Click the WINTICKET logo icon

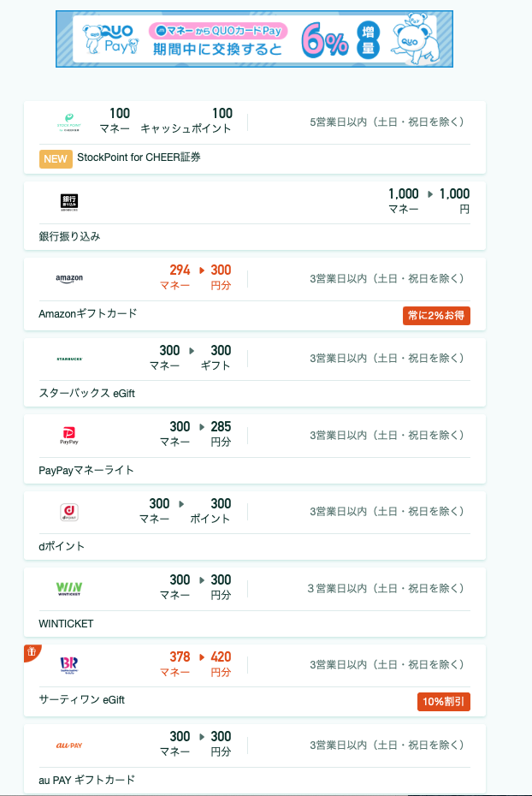[x=69, y=589]
